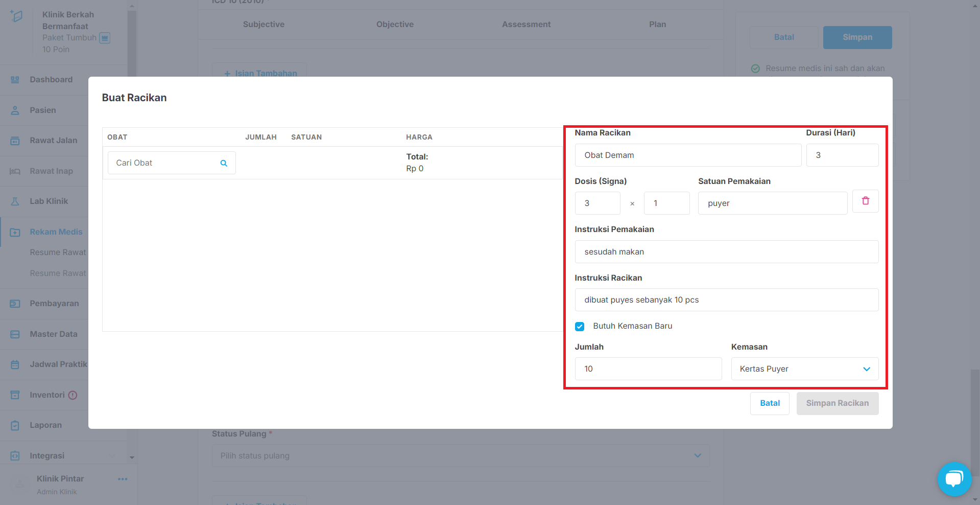The image size is (980, 505).
Task: Open the Laporan menu item
Action: tap(46, 425)
